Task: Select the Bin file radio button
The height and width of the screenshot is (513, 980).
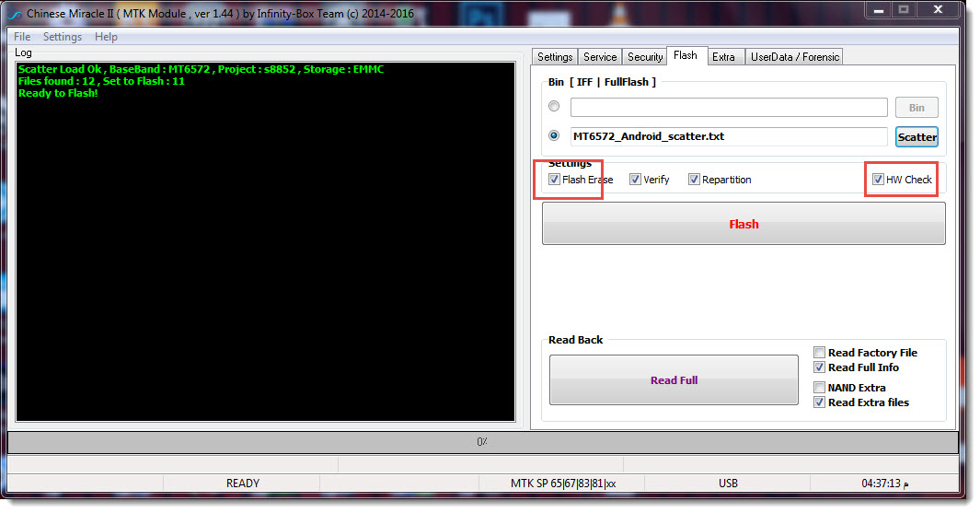Action: click(x=554, y=106)
